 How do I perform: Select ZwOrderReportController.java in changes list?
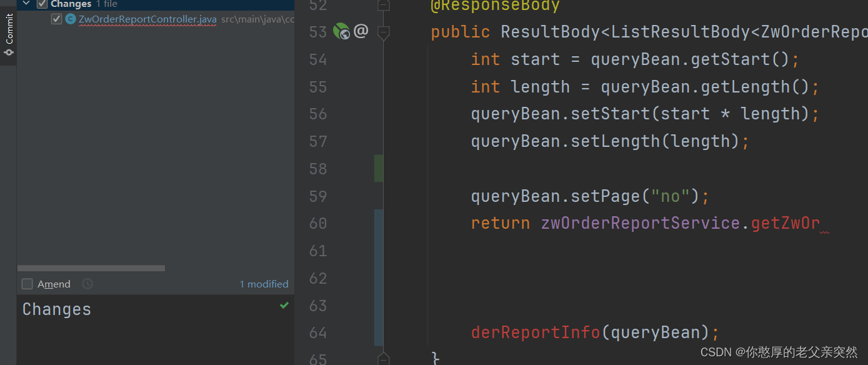[147, 19]
